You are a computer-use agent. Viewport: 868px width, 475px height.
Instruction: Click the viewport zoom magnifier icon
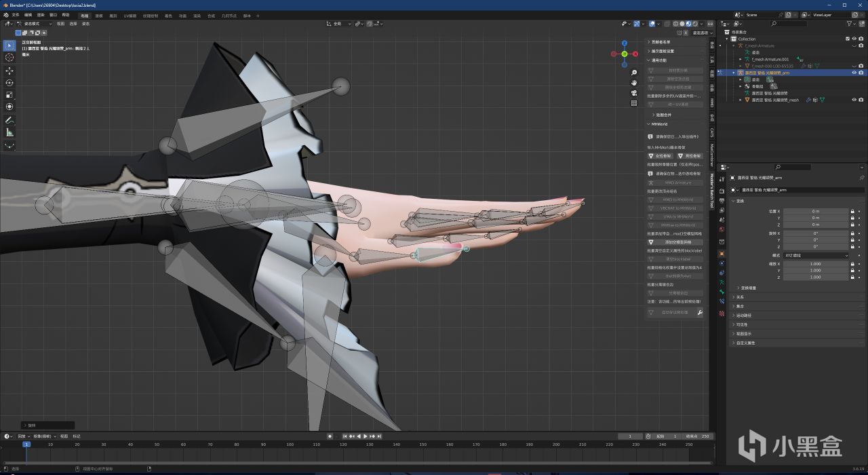[633, 73]
